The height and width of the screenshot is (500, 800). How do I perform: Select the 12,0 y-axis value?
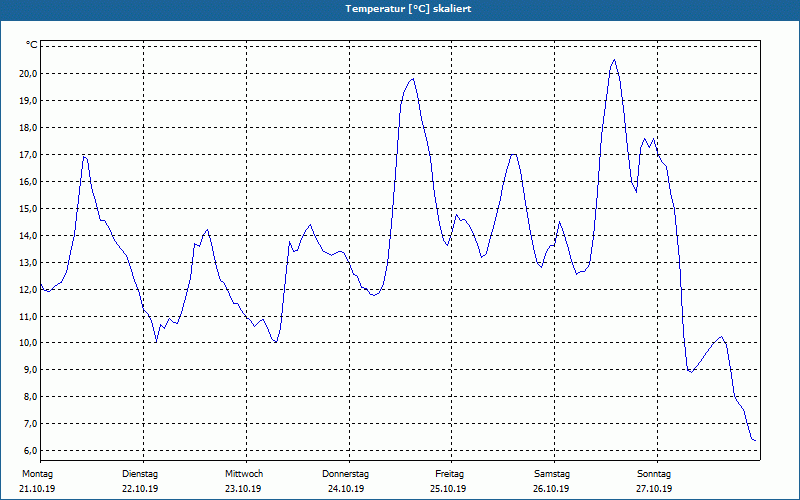28,290
